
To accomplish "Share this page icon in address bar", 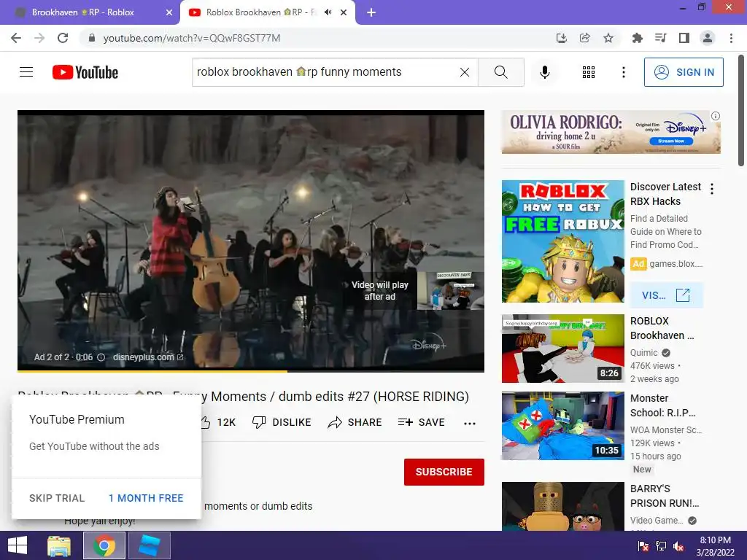I will 584,38.
